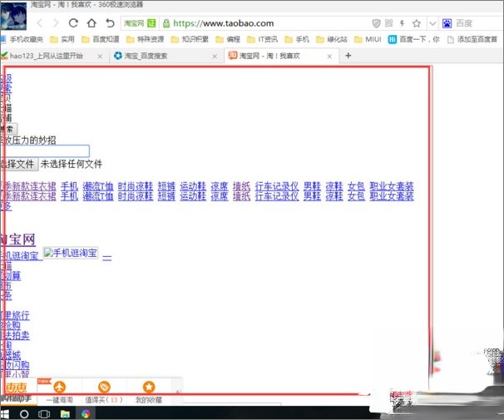Screen dimensions: 504x420
Task: Click the Cortana circle on taskbar
Action: [x=24, y=414]
